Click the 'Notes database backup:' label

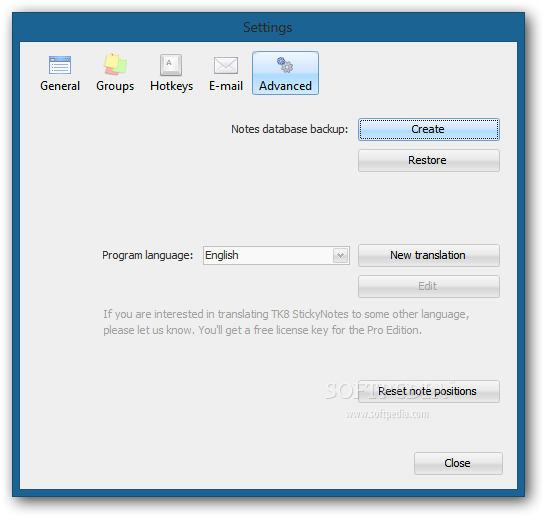click(290, 129)
